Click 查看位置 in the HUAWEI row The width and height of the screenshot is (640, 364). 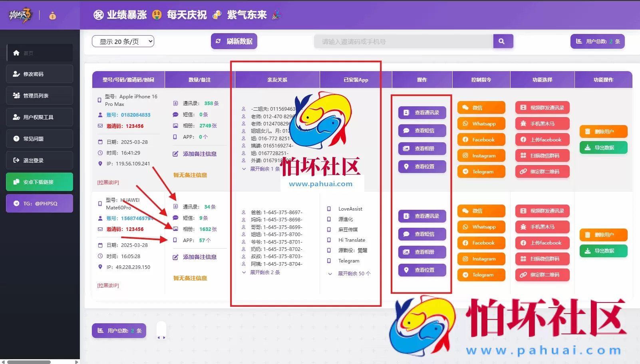422,270
